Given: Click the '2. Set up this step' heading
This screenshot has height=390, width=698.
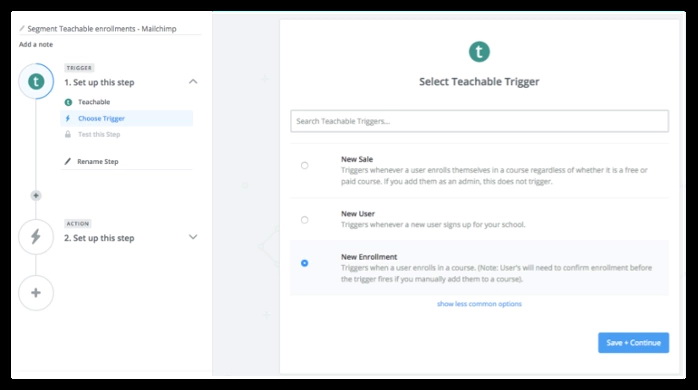Looking at the screenshot, I should pos(99,238).
